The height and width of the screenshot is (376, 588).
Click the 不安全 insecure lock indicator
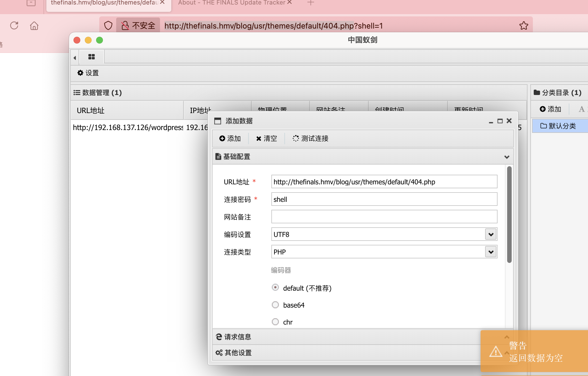coord(138,25)
